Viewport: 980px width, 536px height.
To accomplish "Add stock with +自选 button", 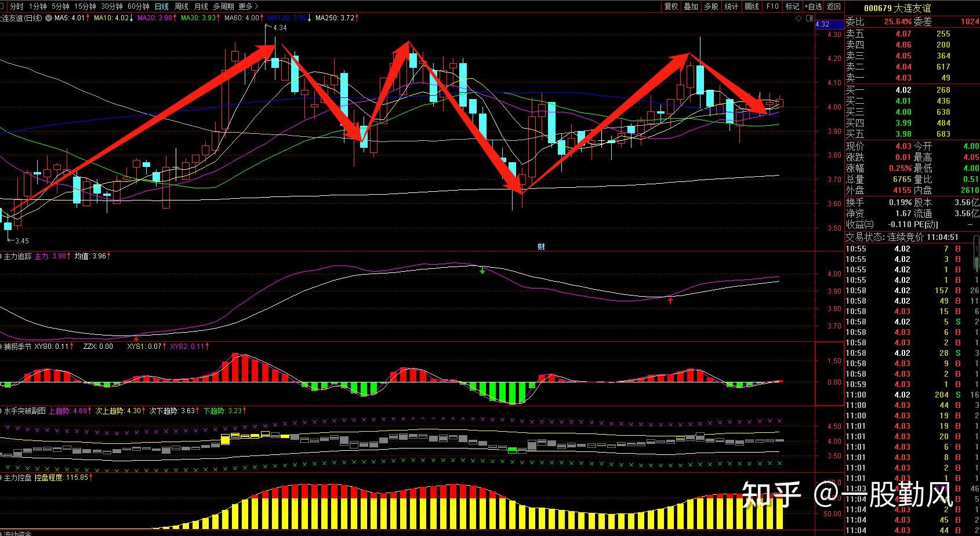I will 814,6.
